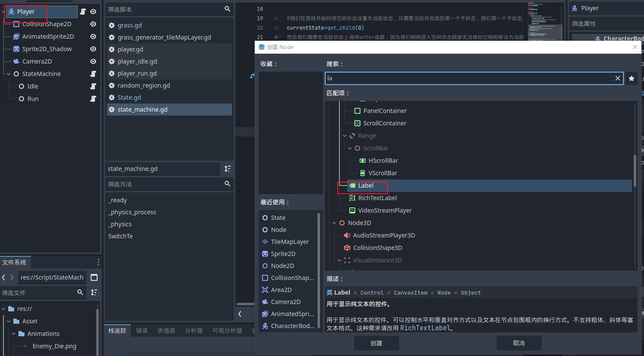
Task: Go forward in FileSystem path history
Action: (x=12, y=277)
